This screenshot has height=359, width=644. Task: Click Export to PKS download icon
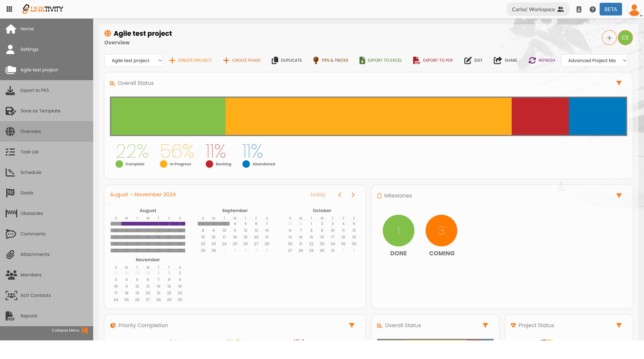(x=10, y=91)
